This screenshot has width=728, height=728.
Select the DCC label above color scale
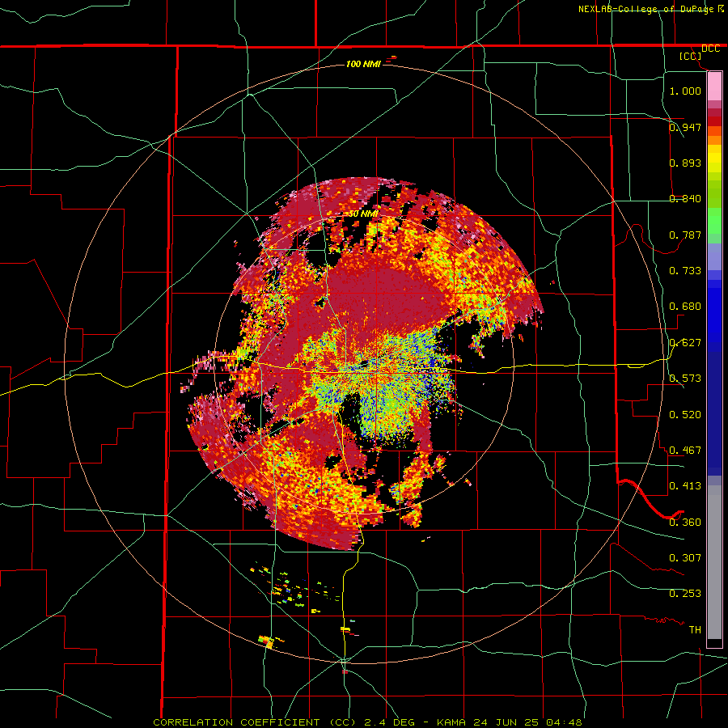tap(710, 49)
